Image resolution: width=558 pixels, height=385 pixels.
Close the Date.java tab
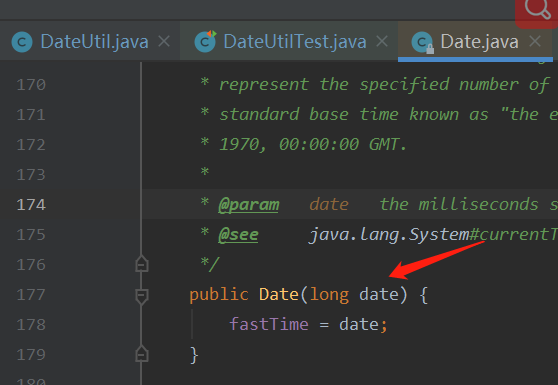[535, 41]
